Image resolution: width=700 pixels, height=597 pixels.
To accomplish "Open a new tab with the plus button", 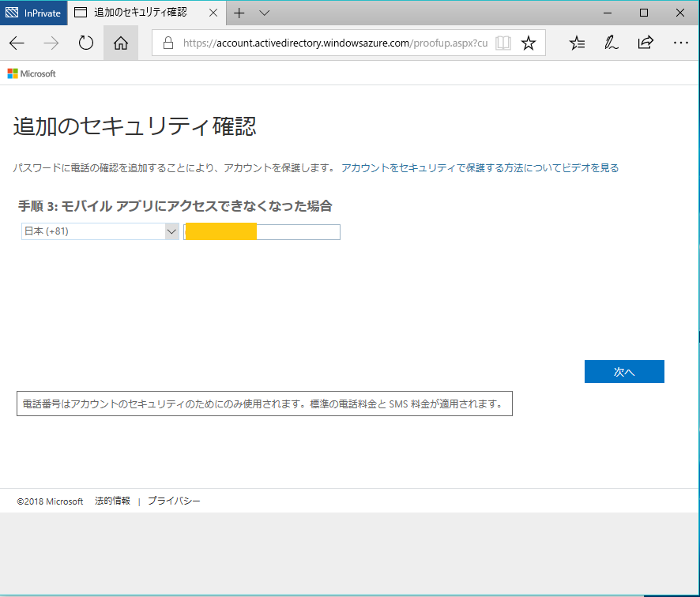I will (239, 13).
